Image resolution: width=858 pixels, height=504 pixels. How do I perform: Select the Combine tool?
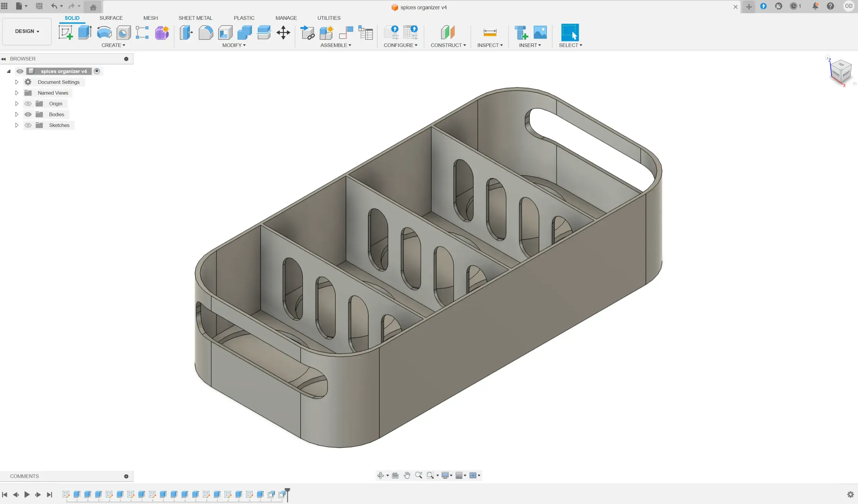tap(244, 33)
